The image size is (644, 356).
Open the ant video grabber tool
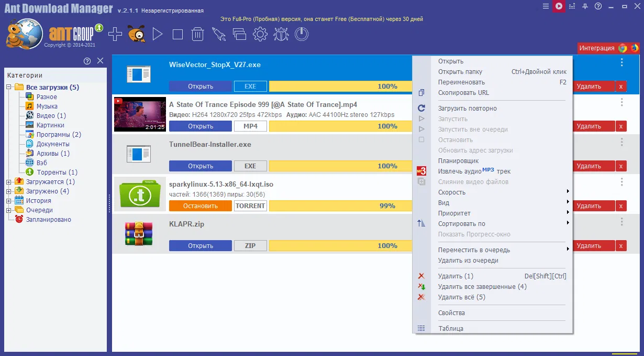[x=137, y=35]
